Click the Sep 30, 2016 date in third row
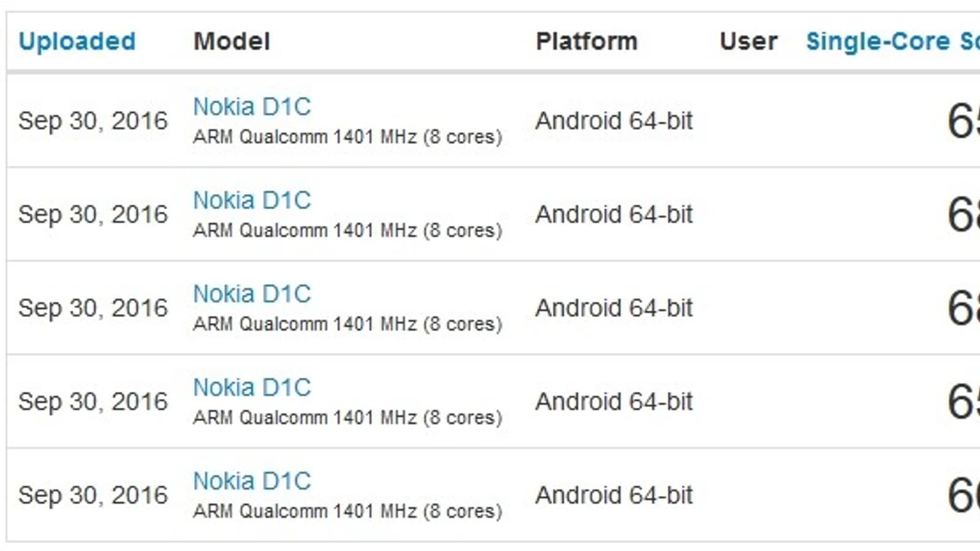 93,309
